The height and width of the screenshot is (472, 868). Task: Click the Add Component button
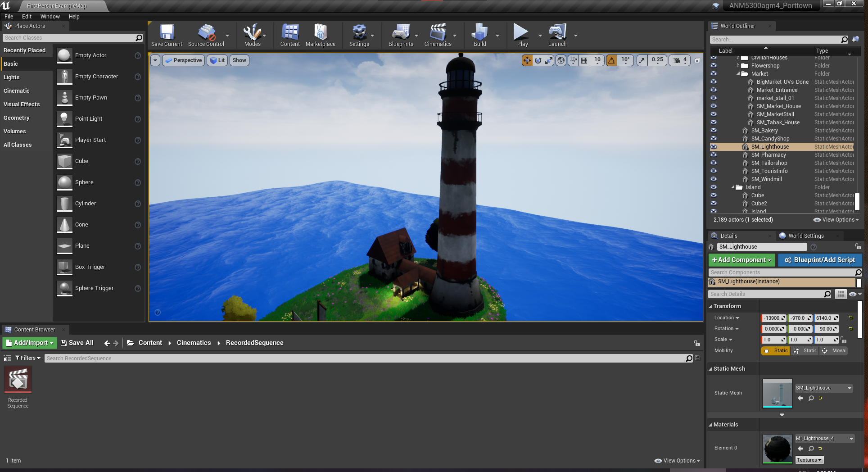pos(741,260)
